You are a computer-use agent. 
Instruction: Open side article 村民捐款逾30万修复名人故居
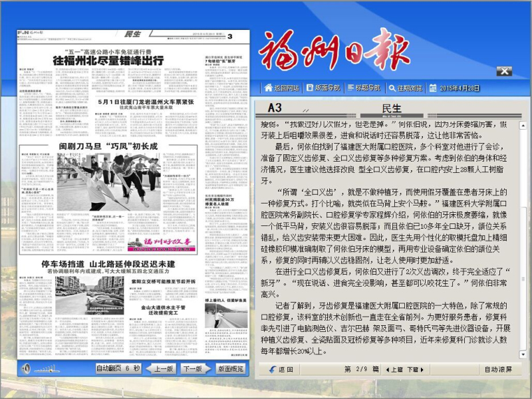click(x=219, y=202)
